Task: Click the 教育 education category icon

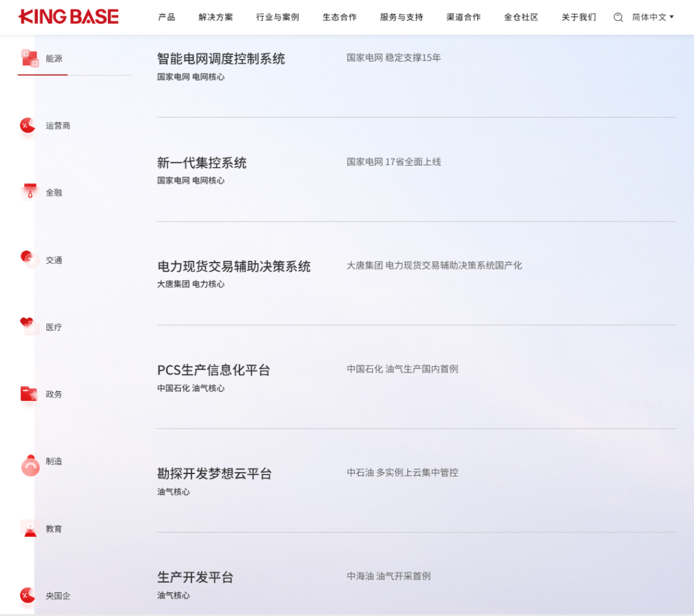Action: tap(30, 529)
